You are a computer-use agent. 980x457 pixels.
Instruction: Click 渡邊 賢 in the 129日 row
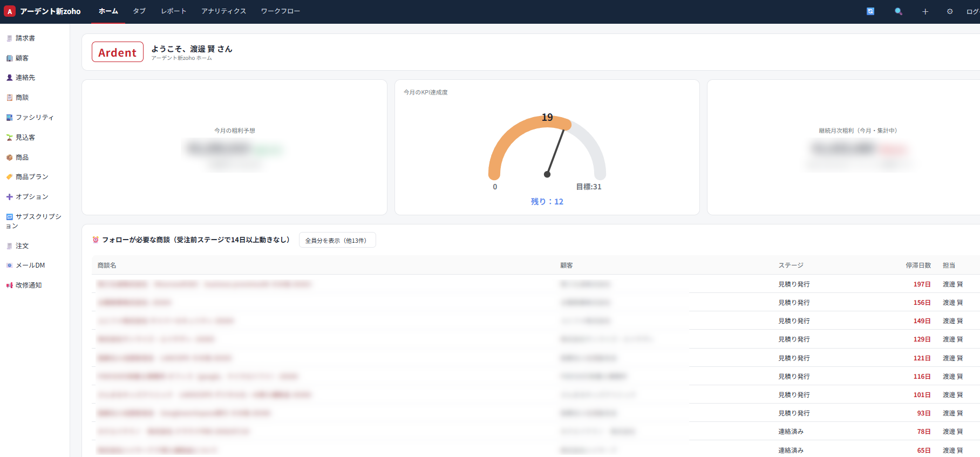coord(953,339)
